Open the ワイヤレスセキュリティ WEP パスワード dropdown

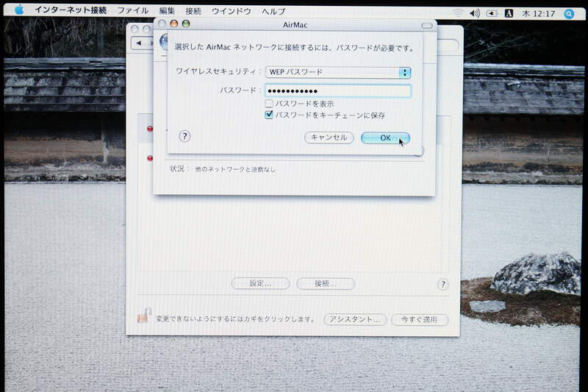pyautogui.click(x=338, y=72)
